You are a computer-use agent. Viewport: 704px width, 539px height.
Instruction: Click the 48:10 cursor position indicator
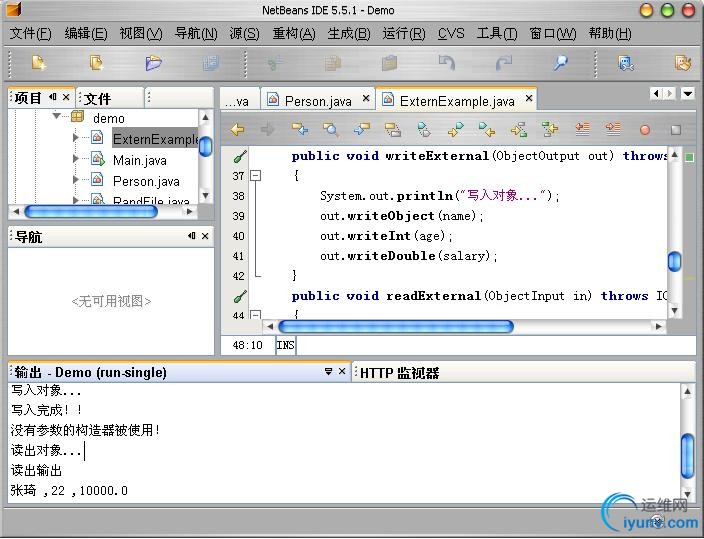click(x=247, y=345)
